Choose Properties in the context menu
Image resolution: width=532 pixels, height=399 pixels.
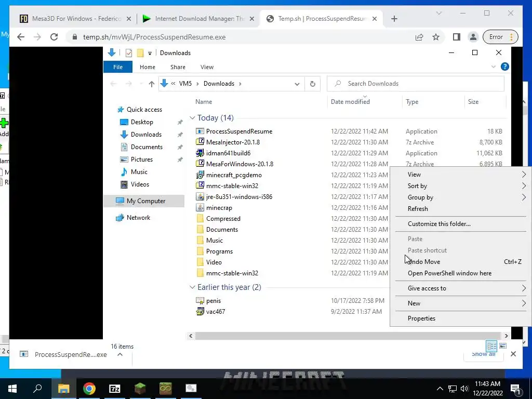pos(460,318)
